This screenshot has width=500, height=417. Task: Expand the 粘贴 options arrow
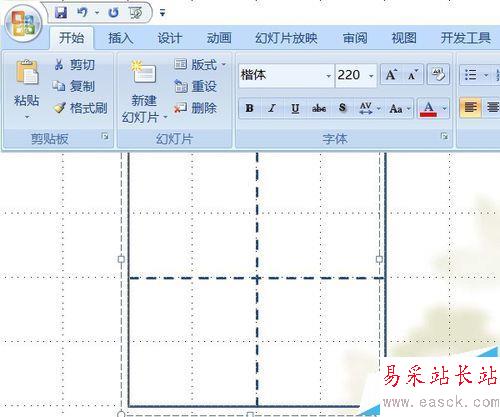click(x=27, y=117)
